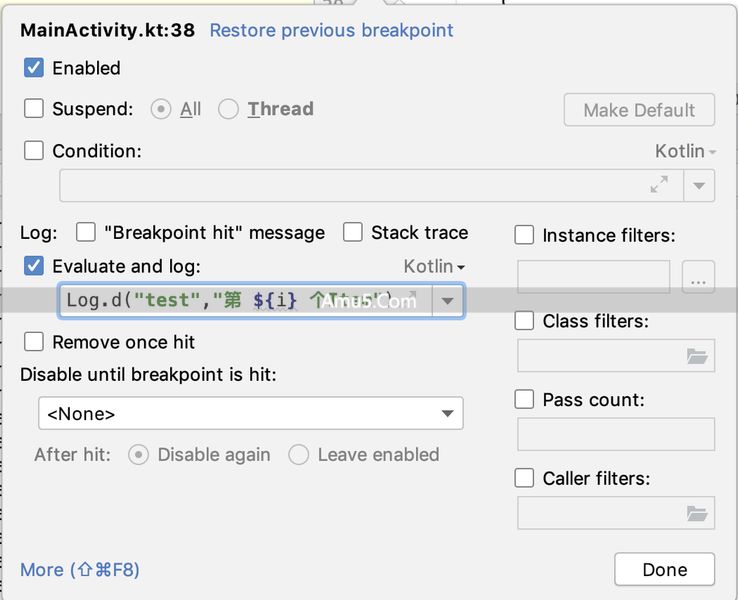Enable Pass count checkbox
The width and height of the screenshot is (738, 600).
(524, 400)
